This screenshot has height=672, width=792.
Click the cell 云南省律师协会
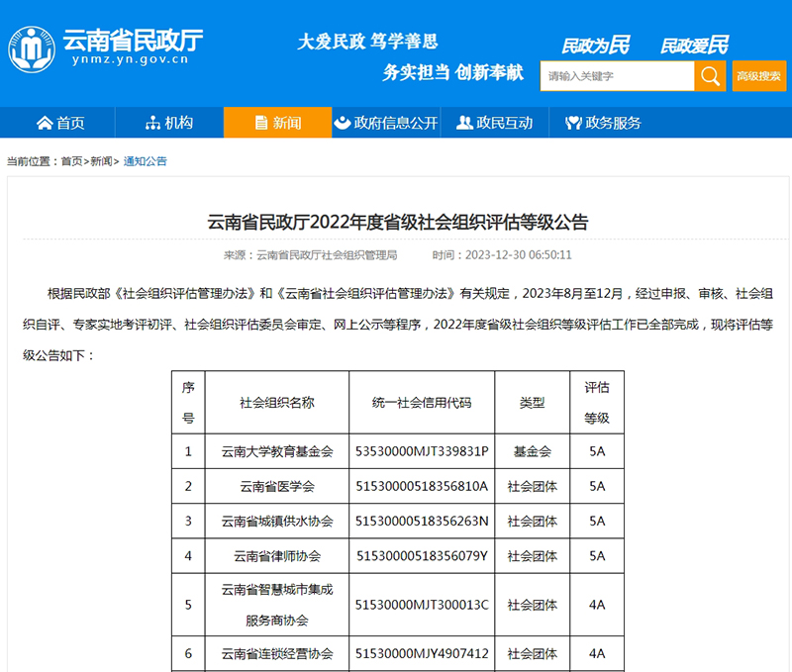277,556
